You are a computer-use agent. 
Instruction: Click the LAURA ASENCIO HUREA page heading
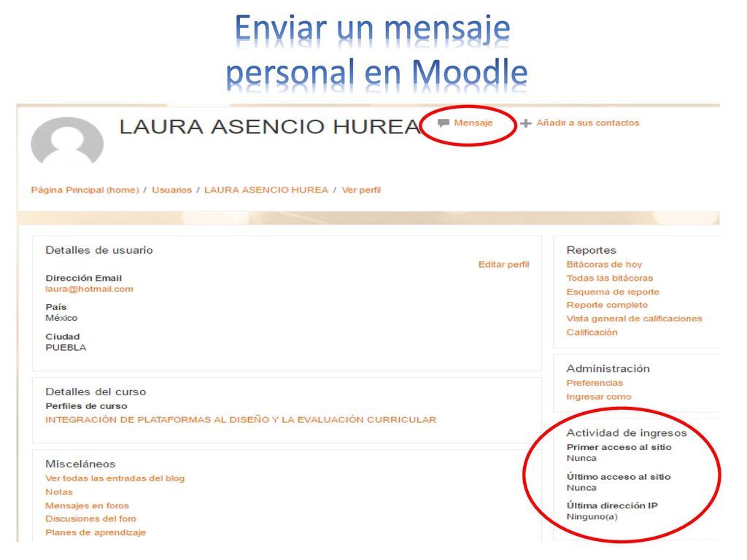270,127
